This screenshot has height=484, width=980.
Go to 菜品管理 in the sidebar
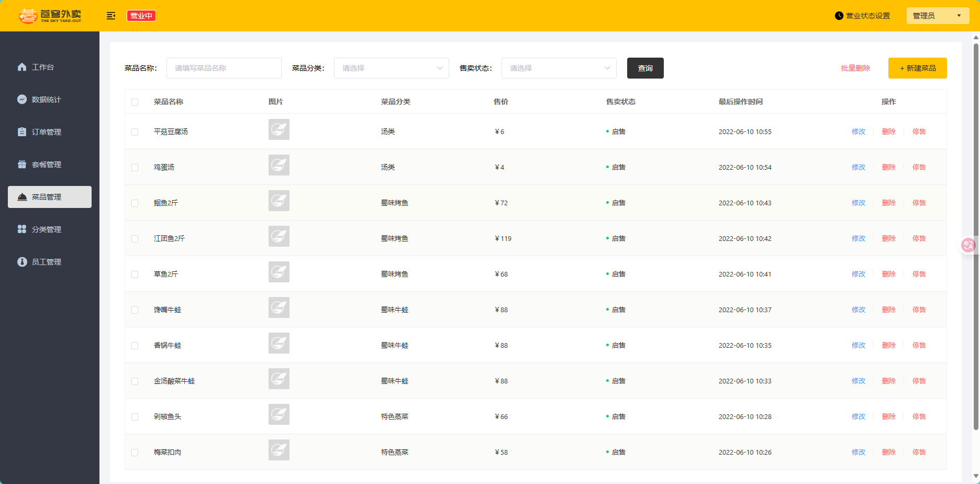point(50,197)
